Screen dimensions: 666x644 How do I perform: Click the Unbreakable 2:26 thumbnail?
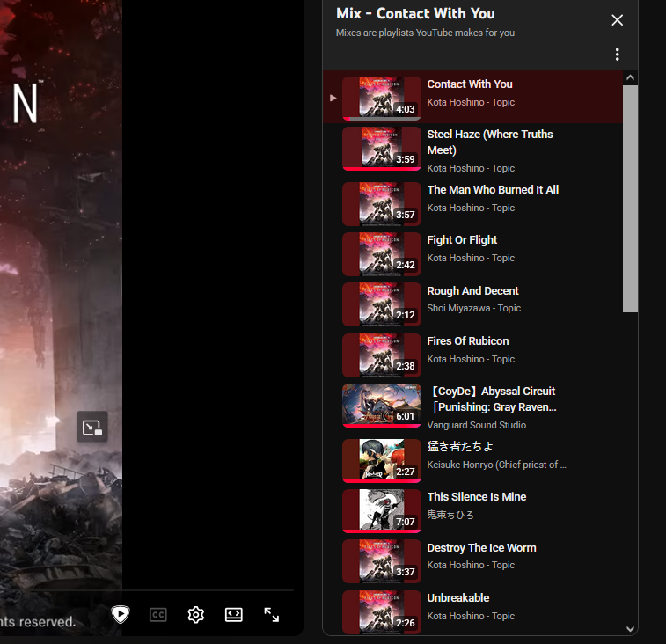pos(382,612)
